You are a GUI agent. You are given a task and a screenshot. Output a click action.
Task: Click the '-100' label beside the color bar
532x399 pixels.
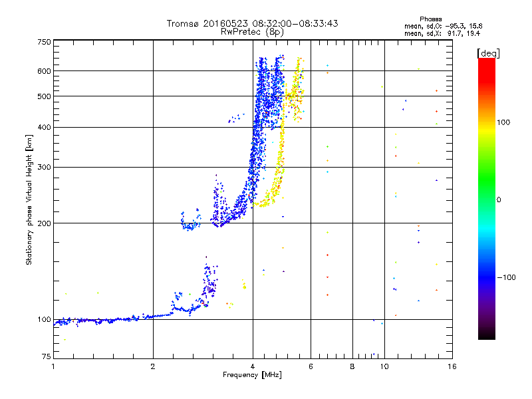click(507, 277)
